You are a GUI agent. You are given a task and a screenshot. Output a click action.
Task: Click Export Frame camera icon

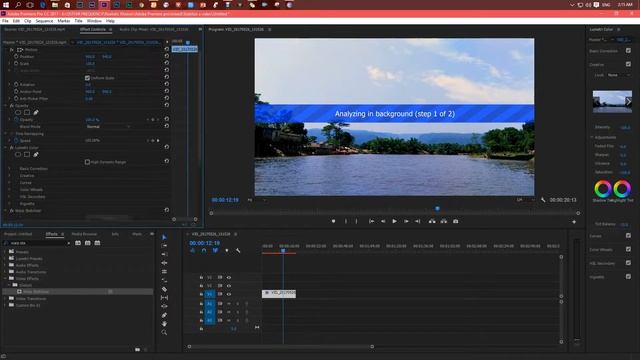(456, 221)
